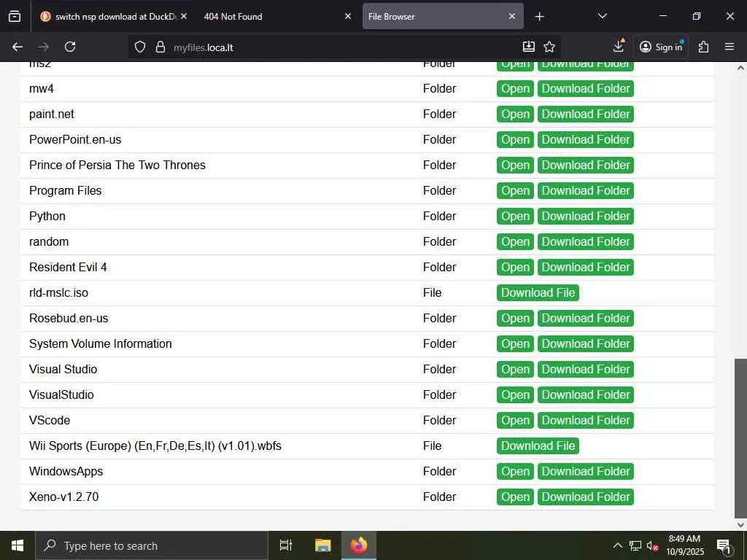The width and height of the screenshot is (747, 560).
Task: Download the WindowsApps folder
Action: click(586, 472)
